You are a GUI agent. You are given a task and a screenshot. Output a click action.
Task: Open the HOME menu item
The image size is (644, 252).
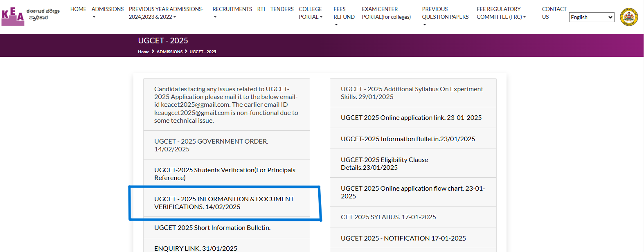click(x=78, y=9)
